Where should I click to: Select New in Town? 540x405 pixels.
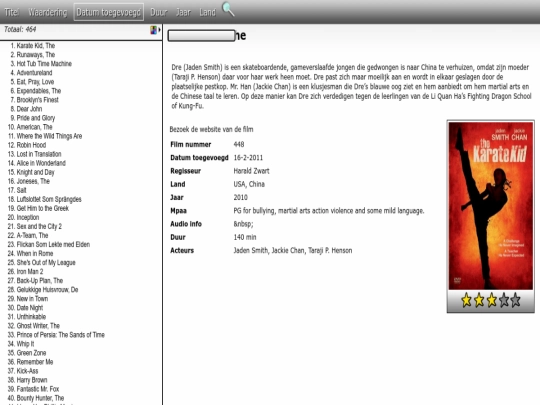32,299
